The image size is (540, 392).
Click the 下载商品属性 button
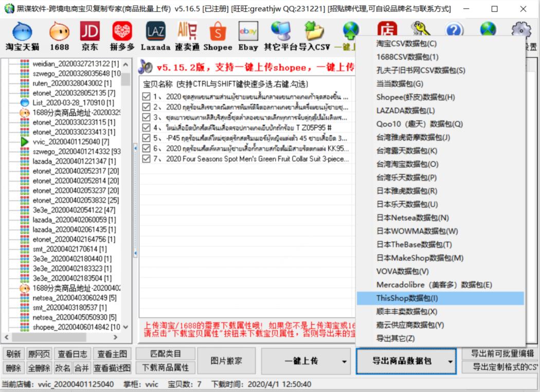pyautogui.click(x=166, y=367)
